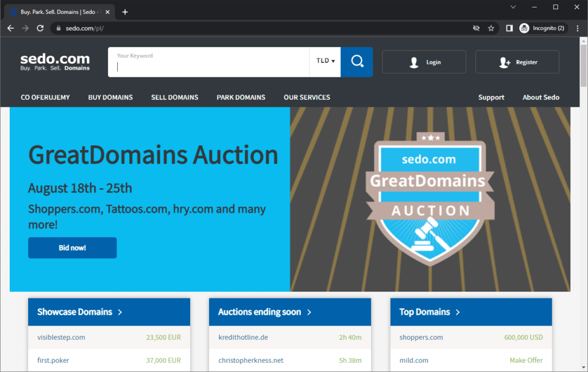Click the Register button
The height and width of the screenshot is (372, 588).
[517, 61]
